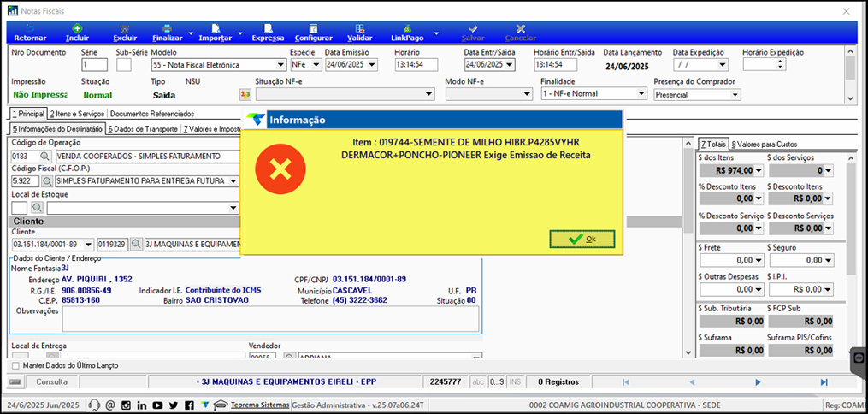
Task: Click the @ email icon in status bar
Action: pyautogui.click(x=110, y=405)
